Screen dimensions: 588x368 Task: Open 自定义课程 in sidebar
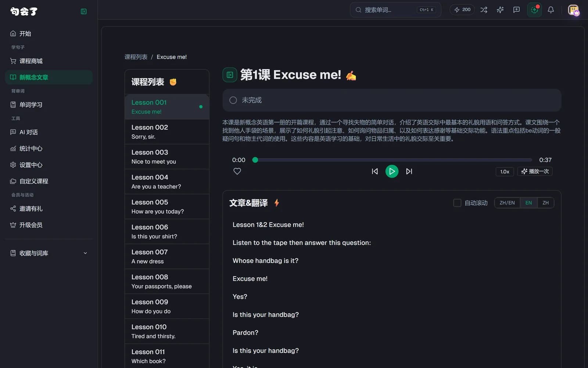pyautogui.click(x=49, y=181)
